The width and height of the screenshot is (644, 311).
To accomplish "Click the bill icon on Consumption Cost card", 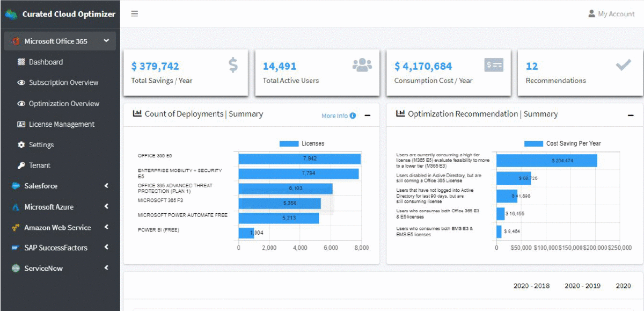I will [x=494, y=65].
